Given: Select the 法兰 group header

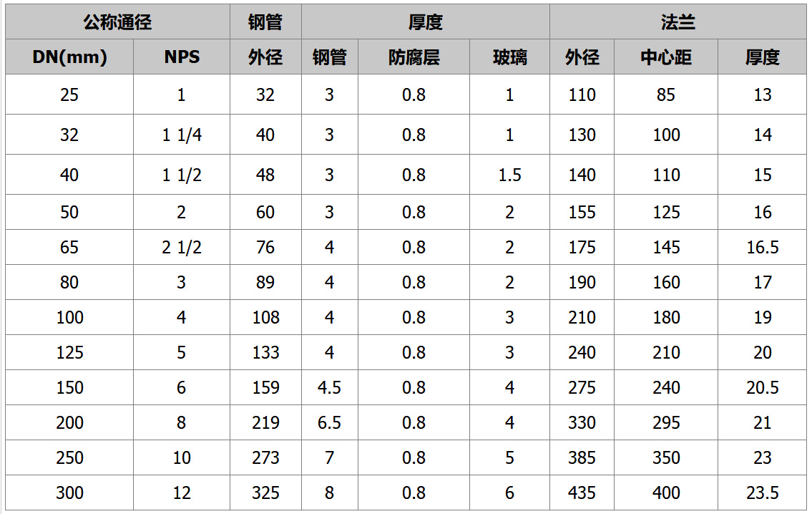Looking at the screenshot, I should pyautogui.click(x=678, y=22).
